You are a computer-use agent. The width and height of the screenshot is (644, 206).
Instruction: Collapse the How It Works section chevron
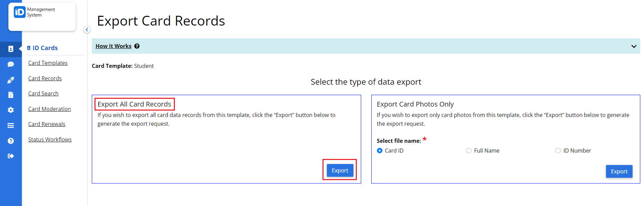[634, 46]
